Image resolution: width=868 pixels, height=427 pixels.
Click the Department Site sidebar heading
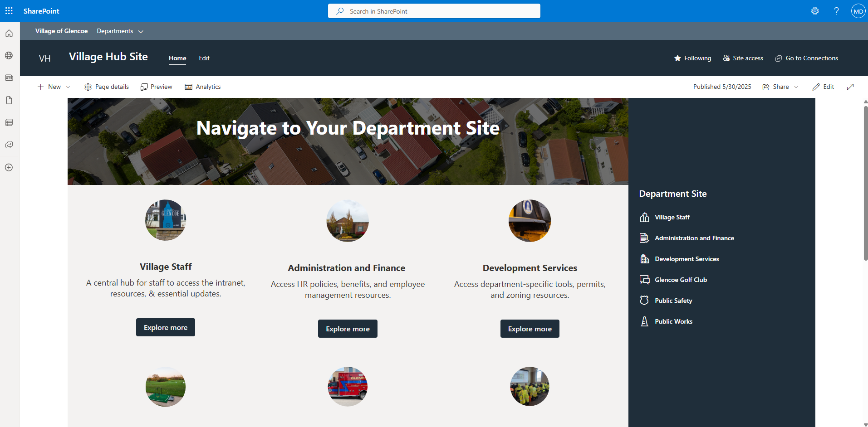pos(673,194)
